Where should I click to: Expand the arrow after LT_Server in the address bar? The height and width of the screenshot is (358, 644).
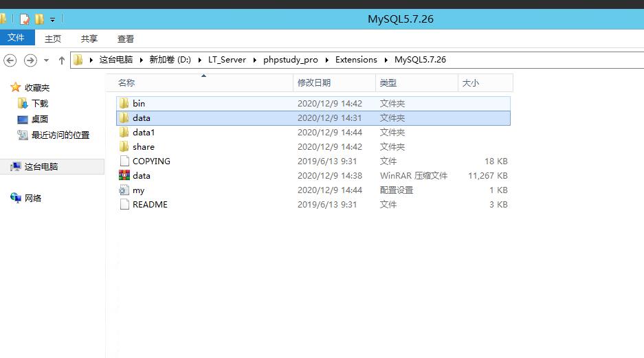[254, 60]
